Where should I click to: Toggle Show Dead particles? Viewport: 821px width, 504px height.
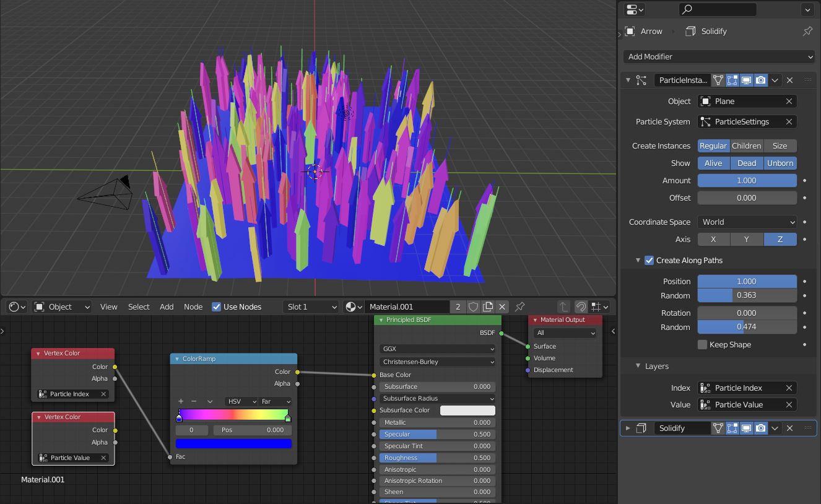(x=746, y=163)
